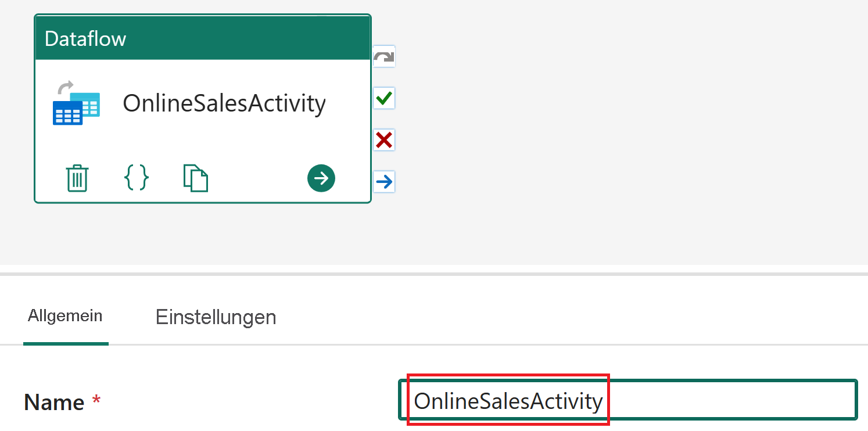
Task: Open the activity JSON via the braces icon
Action: point(136,178)
